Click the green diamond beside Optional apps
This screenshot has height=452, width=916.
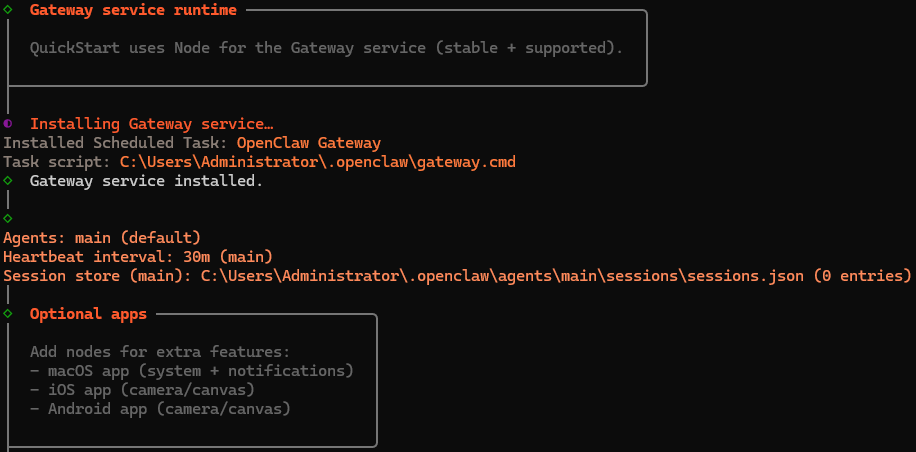tap(8, 314)
